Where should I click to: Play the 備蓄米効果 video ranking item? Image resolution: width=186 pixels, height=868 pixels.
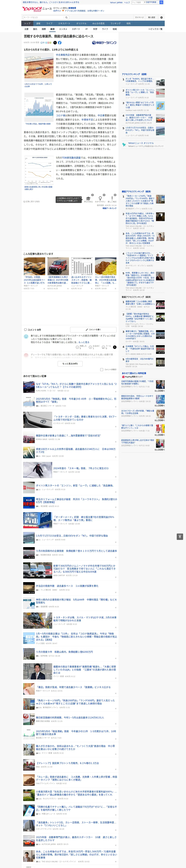[x=160, y=305]
